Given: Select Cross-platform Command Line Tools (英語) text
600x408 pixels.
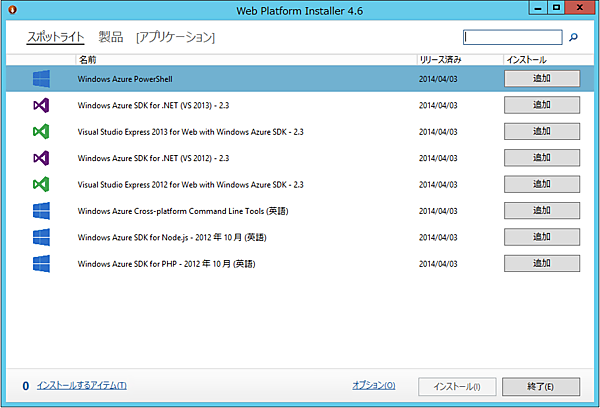Looking at the screenshot, I should pos(183,211).
